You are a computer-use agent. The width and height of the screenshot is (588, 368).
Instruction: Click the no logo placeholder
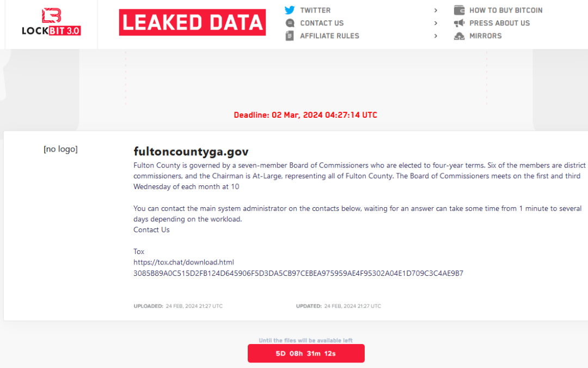(60, 149)
